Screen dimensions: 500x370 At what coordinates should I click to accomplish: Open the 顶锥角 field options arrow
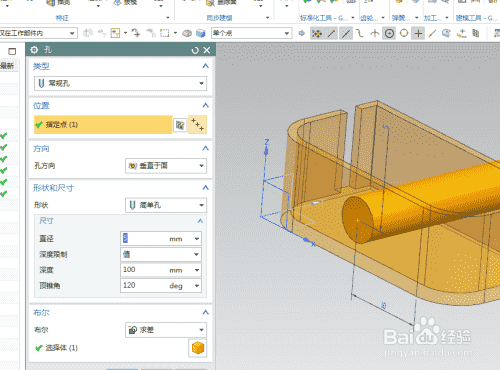point(197,286)
